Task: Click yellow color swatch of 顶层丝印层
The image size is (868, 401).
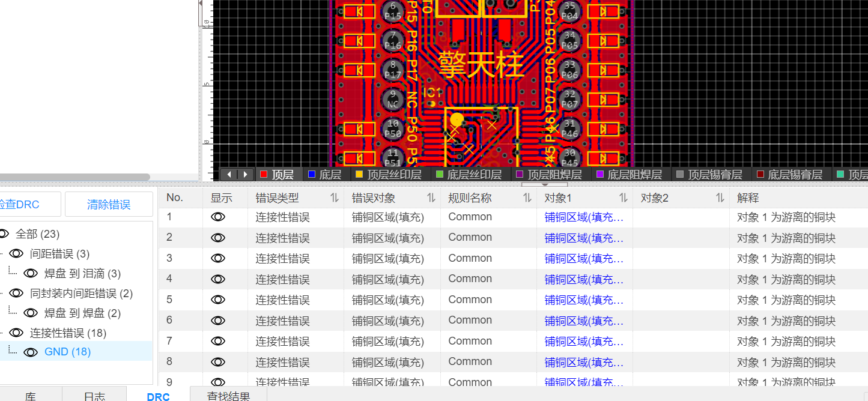Action: point(359,175)
